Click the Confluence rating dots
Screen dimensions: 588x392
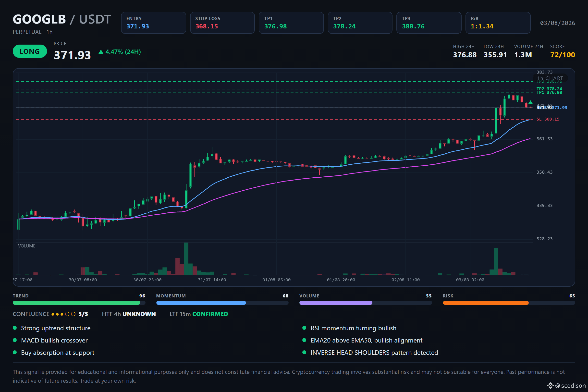(63, 314)
